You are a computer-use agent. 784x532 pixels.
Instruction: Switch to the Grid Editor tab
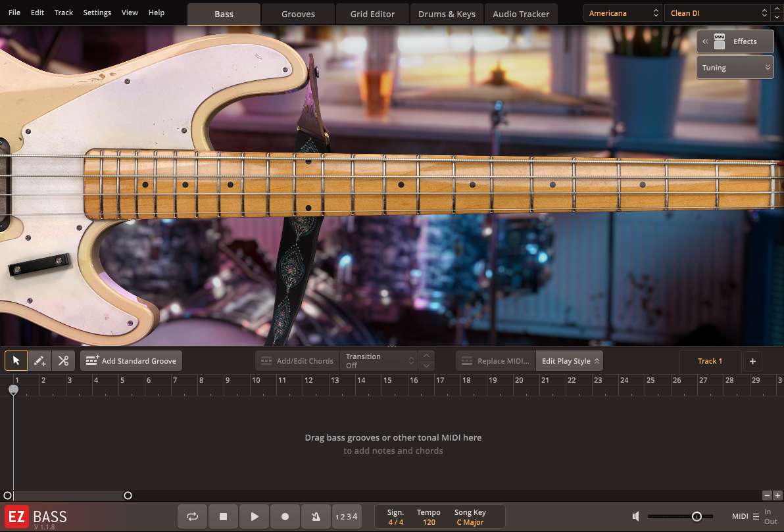click(x=372, y=14)
